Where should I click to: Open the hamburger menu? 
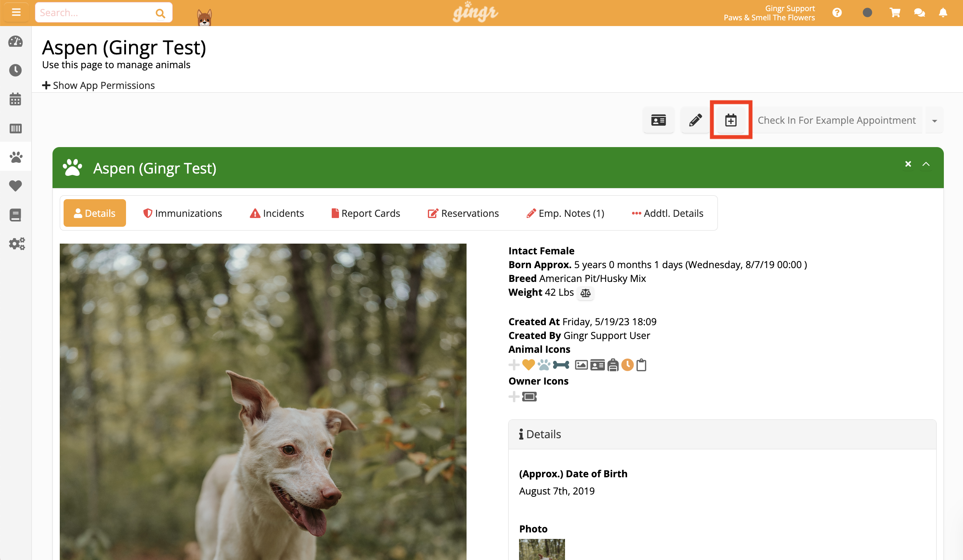[x=16, y=13]
